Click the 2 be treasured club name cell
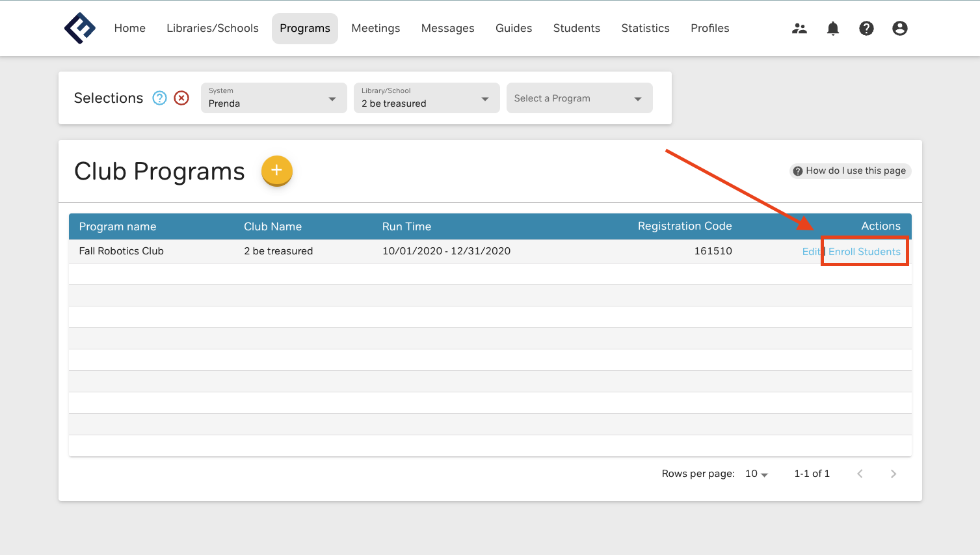 [278, 251]
